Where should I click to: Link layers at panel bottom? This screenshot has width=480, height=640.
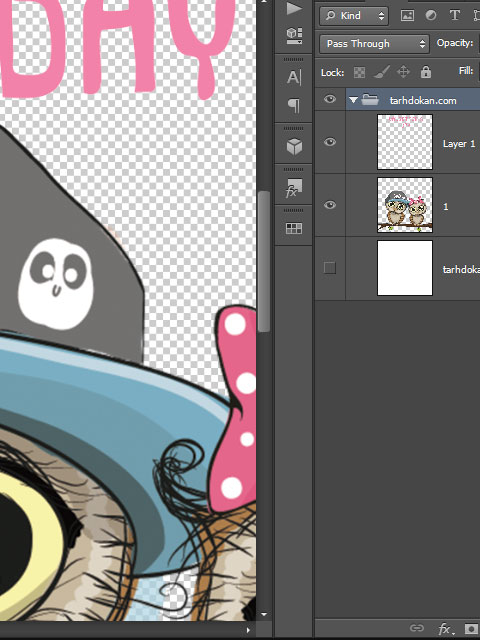point(417,628)
